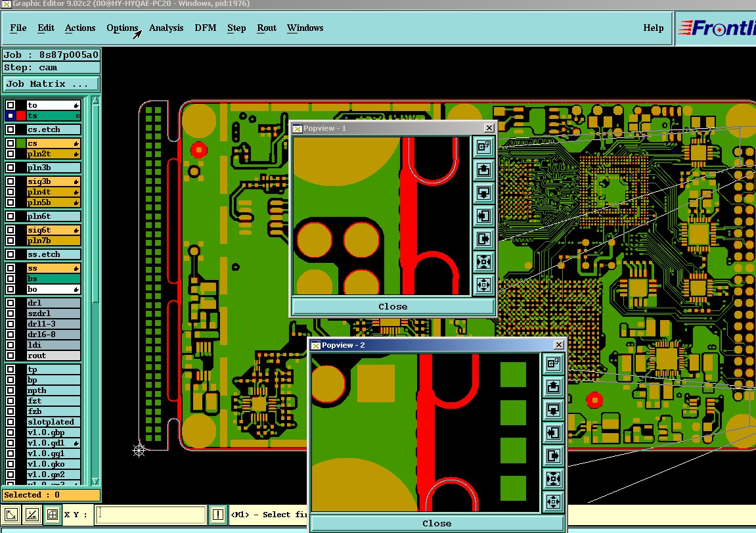Click the diagonal arrow coordinate mode icon
756x533 pixels.
point(11,515)
